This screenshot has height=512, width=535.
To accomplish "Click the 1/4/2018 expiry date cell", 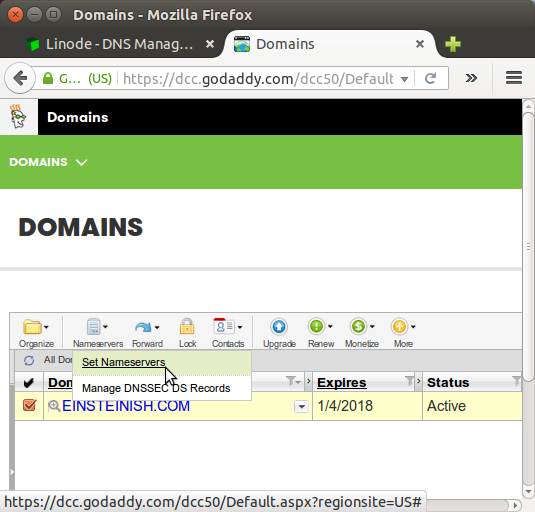I will pos(367,406).
